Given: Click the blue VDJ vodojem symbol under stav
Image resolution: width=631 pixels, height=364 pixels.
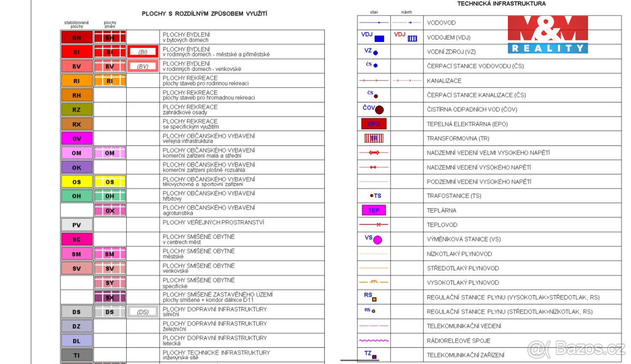Looking at the screenshot, I should [x=373, y=37].
